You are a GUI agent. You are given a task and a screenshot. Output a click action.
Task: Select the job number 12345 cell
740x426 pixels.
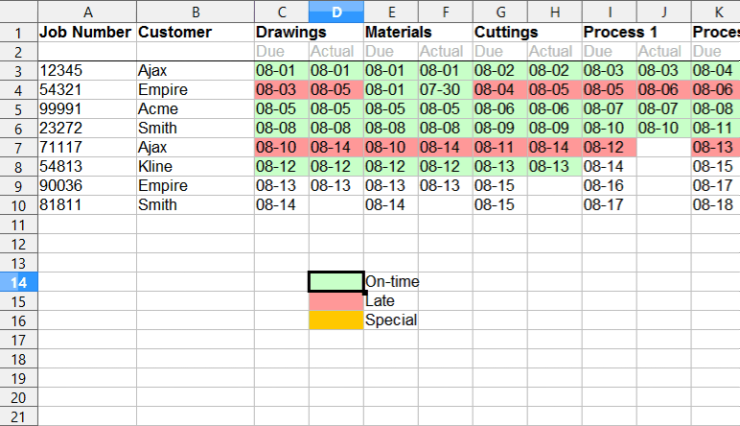click(86, 71)
